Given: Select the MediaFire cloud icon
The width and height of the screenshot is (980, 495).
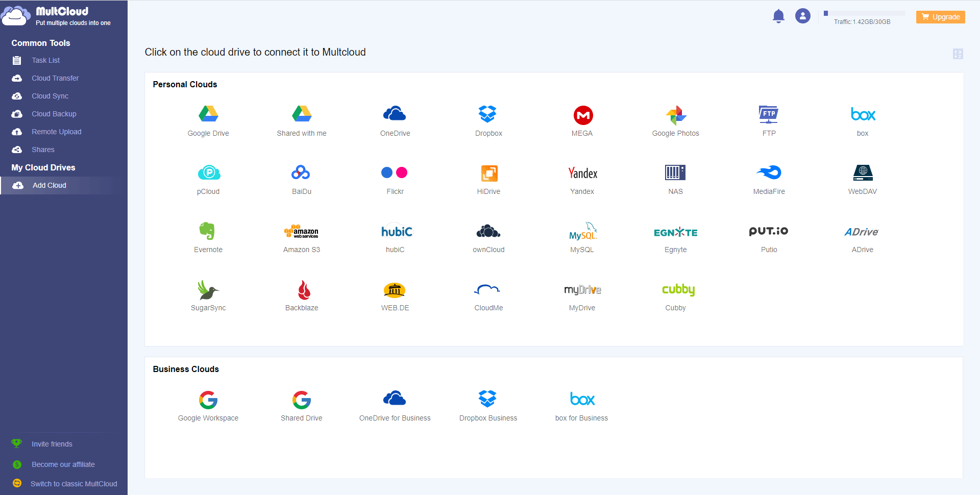Looking at the screenshot, I should pos(769,172).
